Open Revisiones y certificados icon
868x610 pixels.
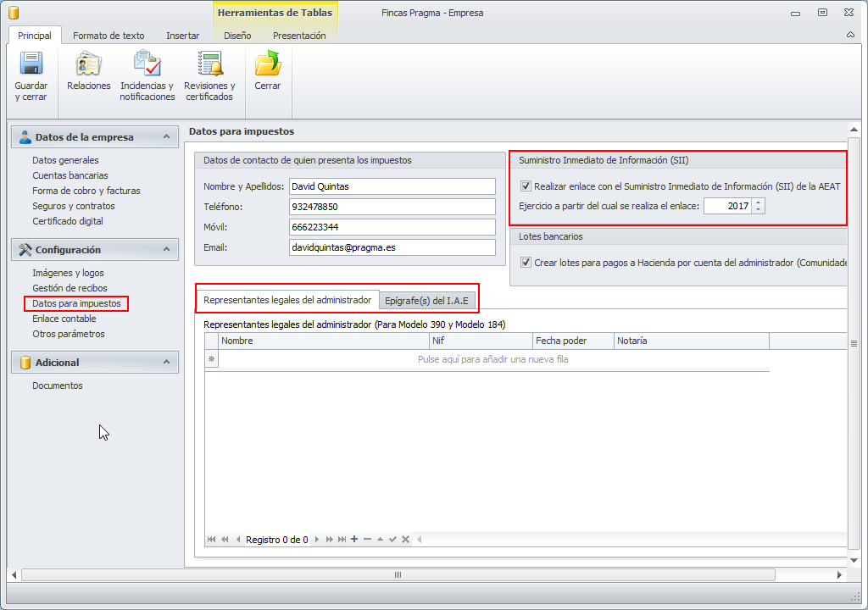click(210, 63)
